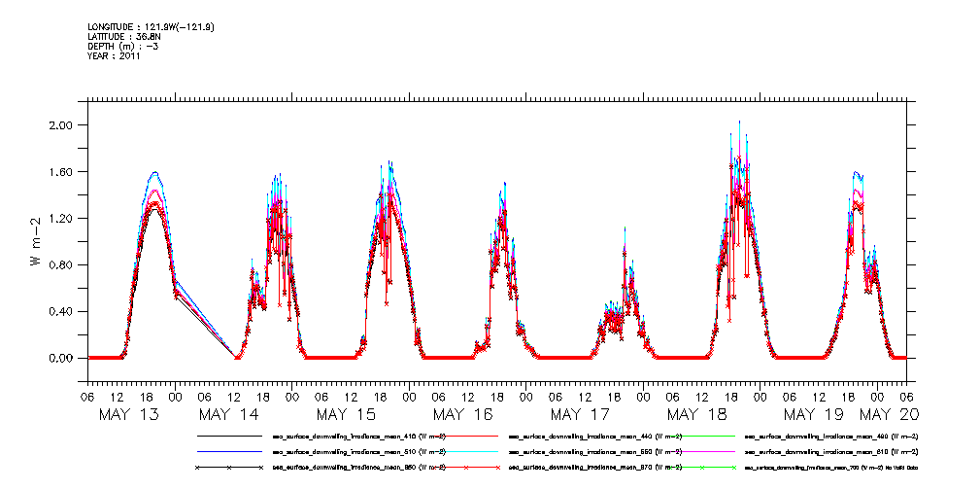Image resolution: width=980 pixels, height=490 pixels.
Task: Click the red x-marked legend line sample
Action: click(465, 468)
